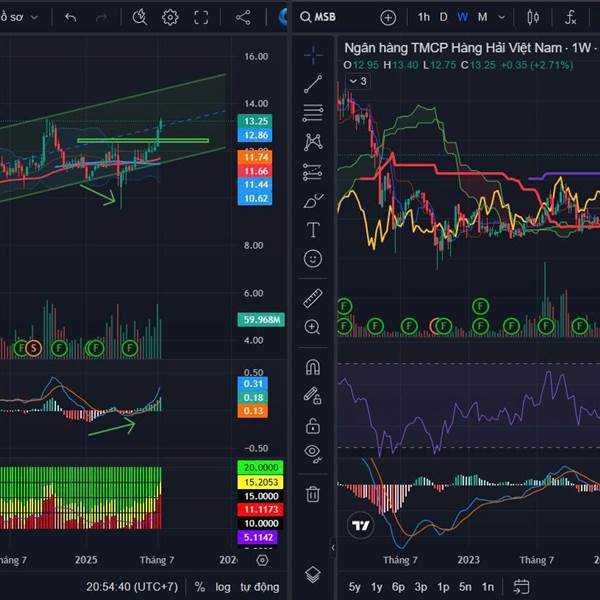Click the purple 5.1142 indicator value label
600x600 pixels.
click(257, 538)
